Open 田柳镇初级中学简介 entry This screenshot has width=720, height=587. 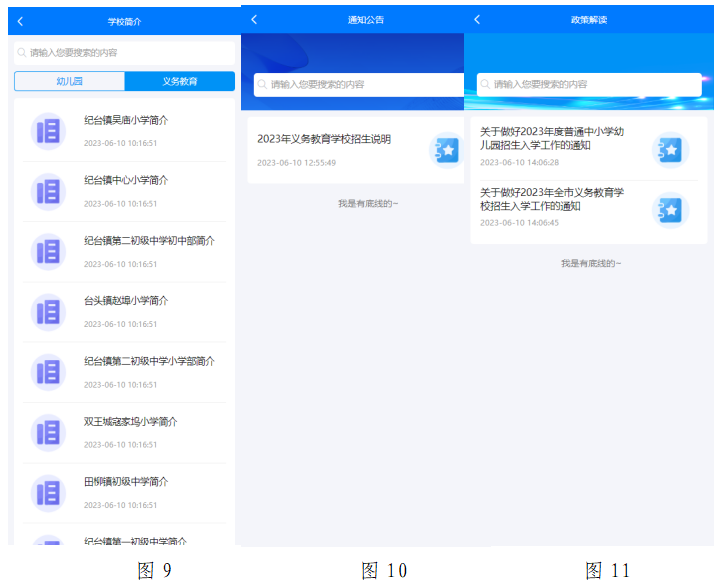pos(126,482)
